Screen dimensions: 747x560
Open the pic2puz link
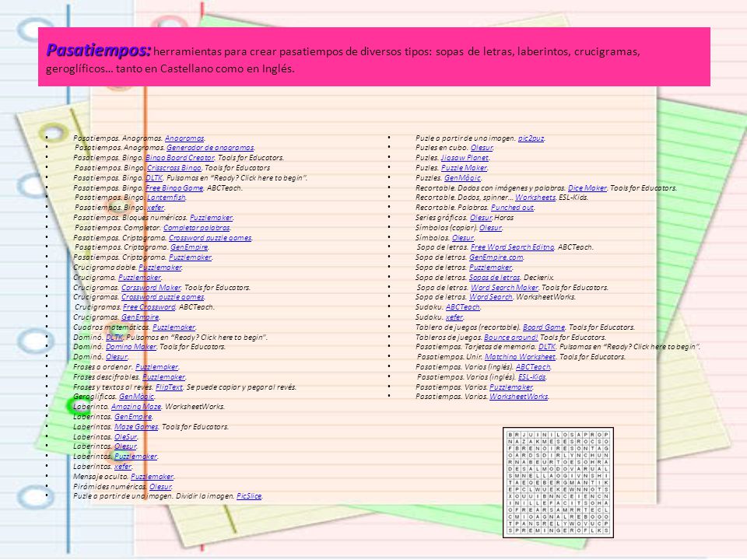531,138
